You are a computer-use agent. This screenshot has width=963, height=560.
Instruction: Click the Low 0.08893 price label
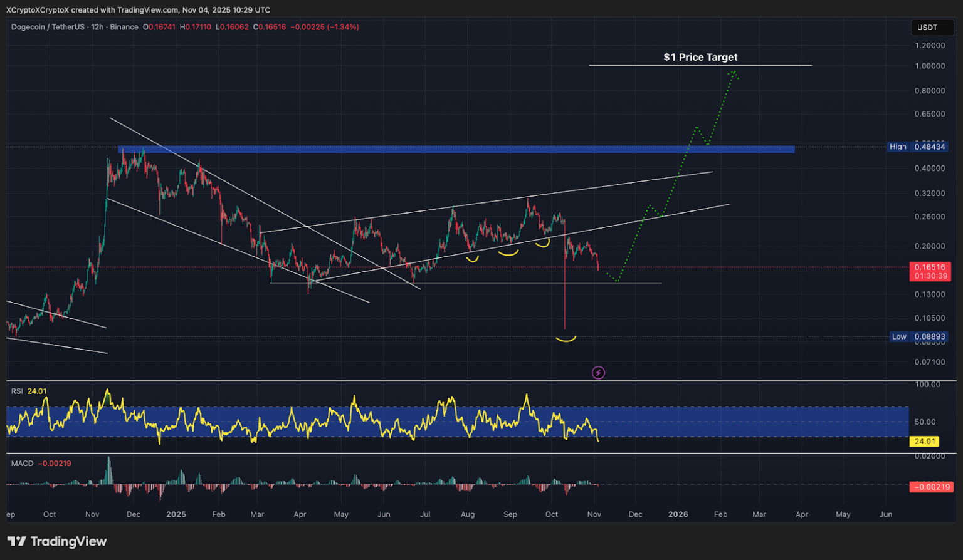pyautogui.click(x=918, y=336)
